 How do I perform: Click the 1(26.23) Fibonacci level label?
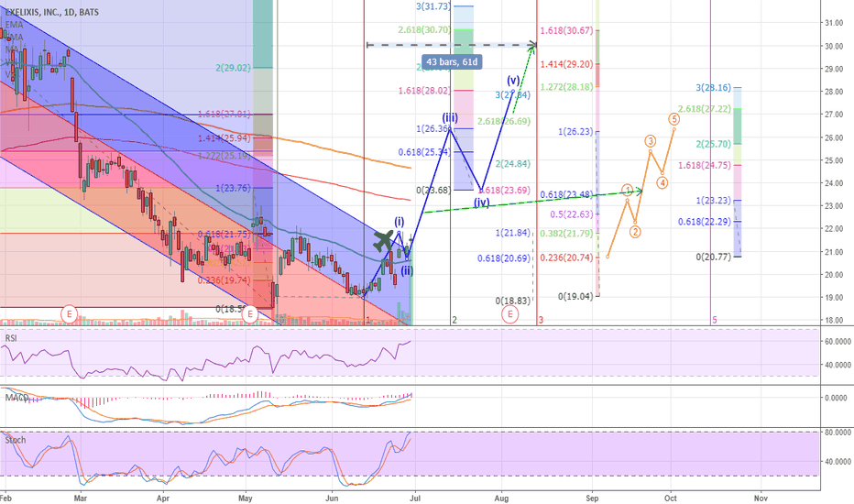pos(575,131)
